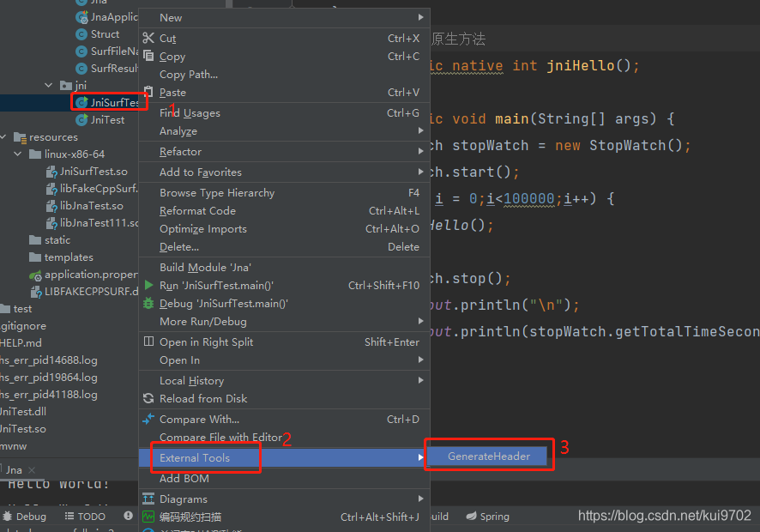Screen dimensions: 760x532
Task: Click the templates folder icon
Action: coord(35,257)
